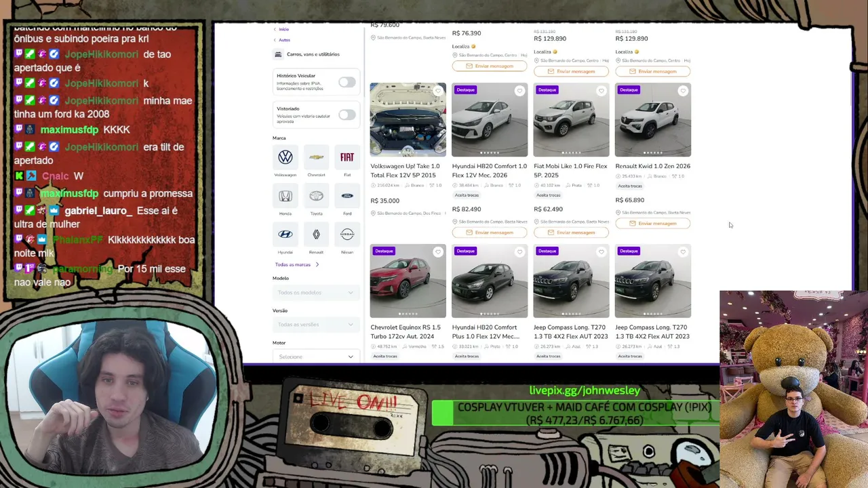Click the R$ 35.000 price text

[385, 201]
